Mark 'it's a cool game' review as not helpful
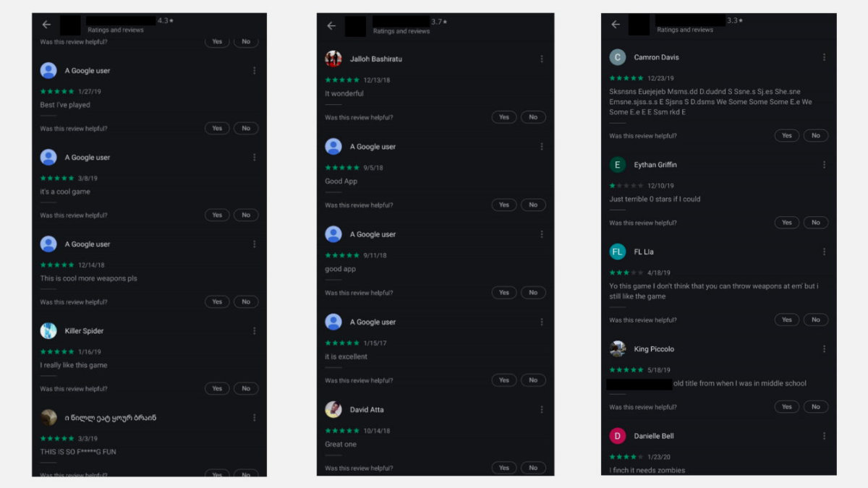 pyautogui.click(x=246, y=215)
